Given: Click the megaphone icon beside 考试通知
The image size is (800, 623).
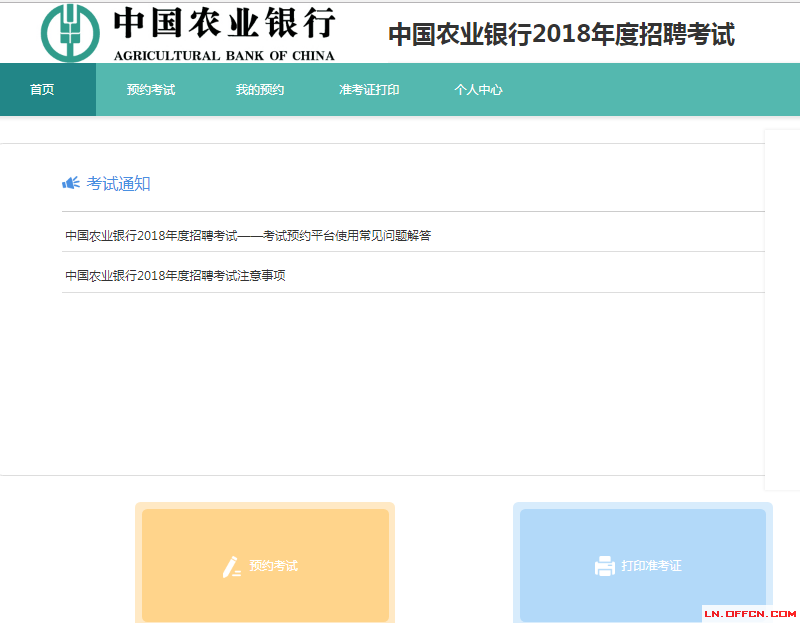Looking at the screenshot, I should pos(71,183).
